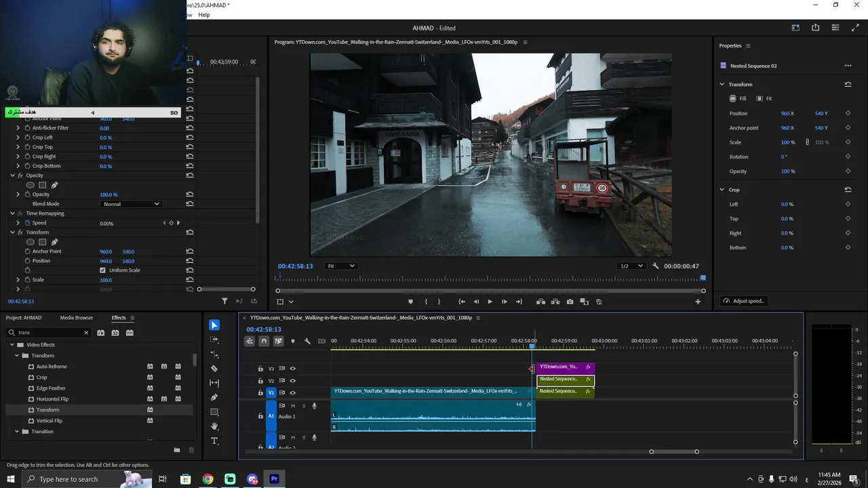Open the Fit zoom level dropdown
Image resolution: width=868 pixels, height=488 pixels.
(340, 266)
